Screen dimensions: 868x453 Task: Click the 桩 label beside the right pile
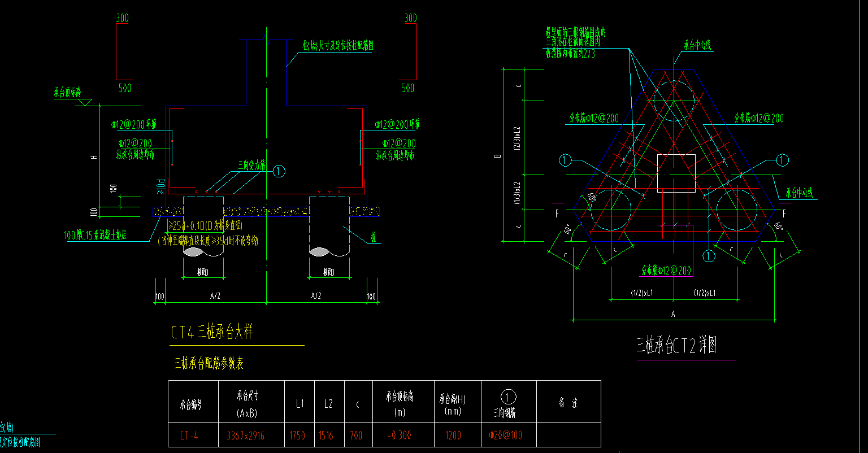(374, 237)
